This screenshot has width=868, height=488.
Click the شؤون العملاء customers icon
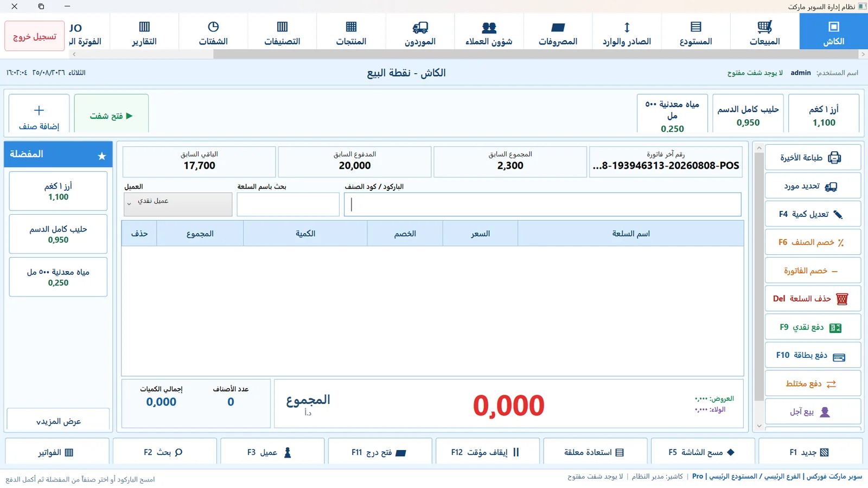(x=489, y=27)
